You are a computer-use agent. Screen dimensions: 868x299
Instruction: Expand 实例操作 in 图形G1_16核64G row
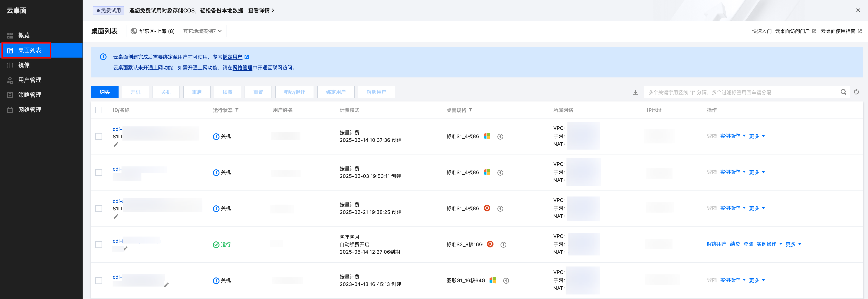pyautogui.click(x=733, y=280)
